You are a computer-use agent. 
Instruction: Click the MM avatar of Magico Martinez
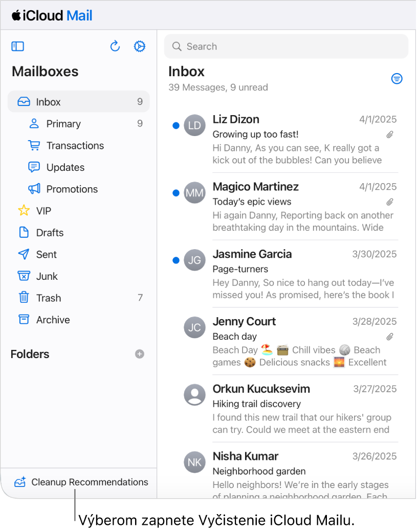195,193
